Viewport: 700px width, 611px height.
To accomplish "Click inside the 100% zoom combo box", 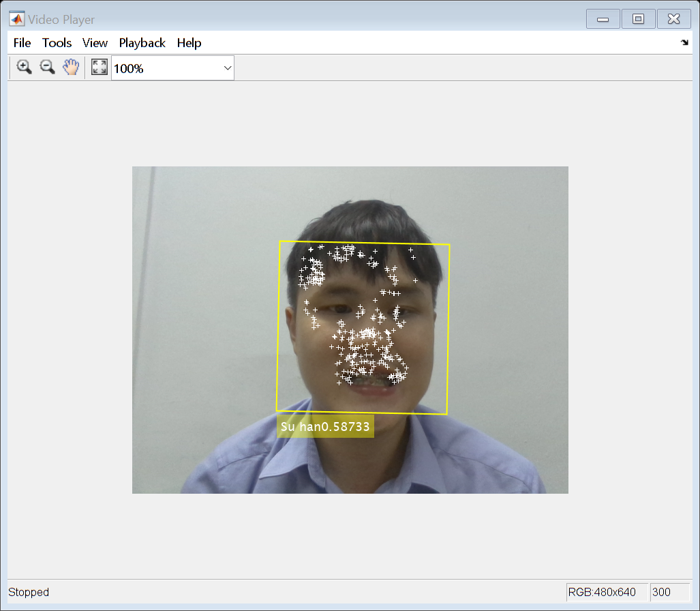I will click(x=172, y=68).
